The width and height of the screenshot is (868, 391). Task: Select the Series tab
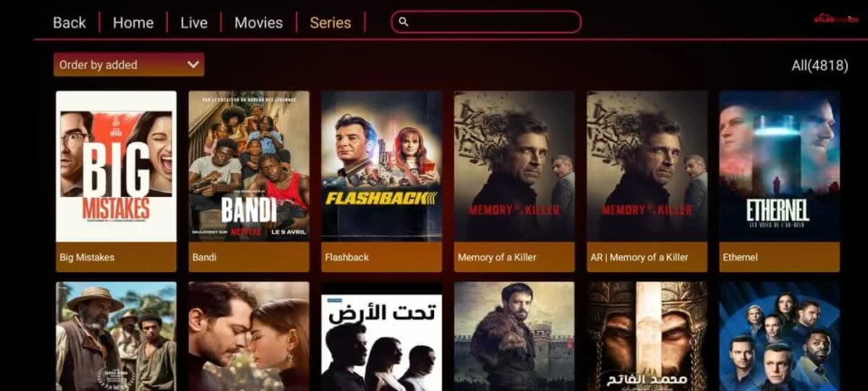331,23
